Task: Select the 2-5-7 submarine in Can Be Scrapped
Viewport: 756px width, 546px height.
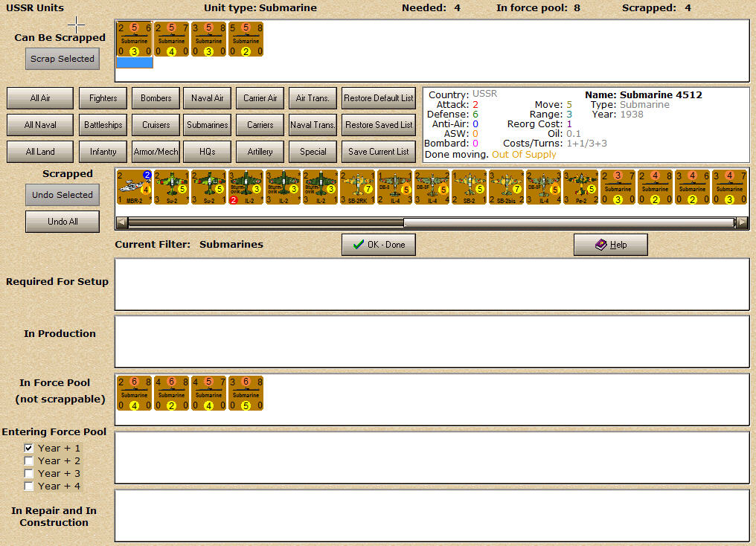Action: coord(172,39)
